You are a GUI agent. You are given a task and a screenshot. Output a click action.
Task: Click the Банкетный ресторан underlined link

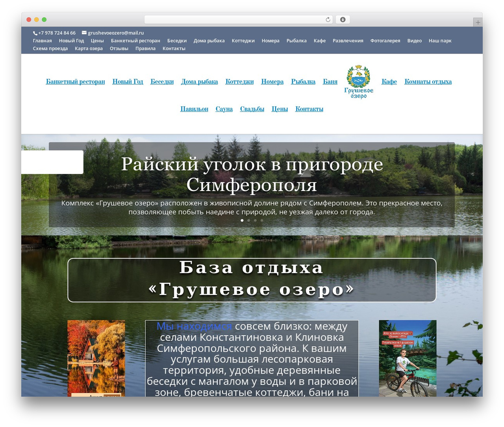[75, 82]
